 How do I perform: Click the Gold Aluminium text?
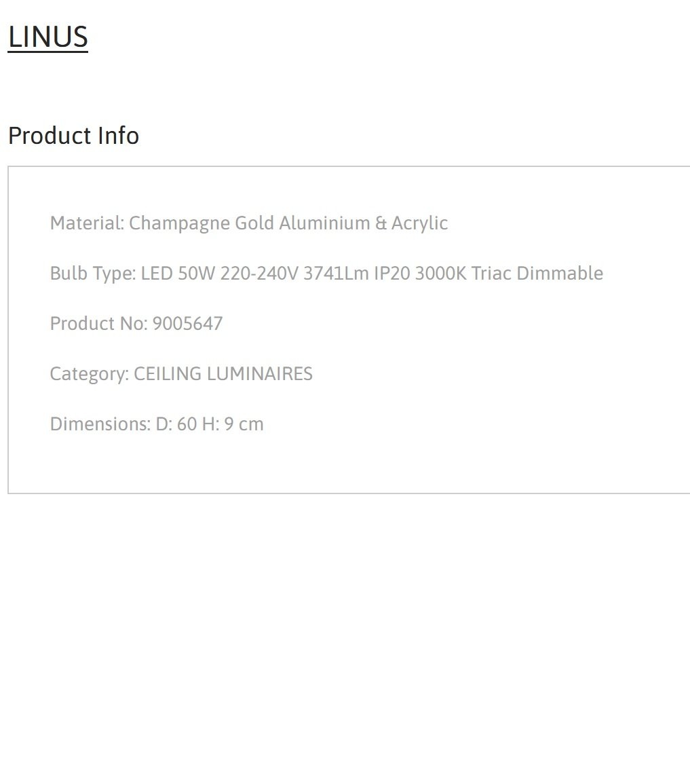[x=303, y=223]
